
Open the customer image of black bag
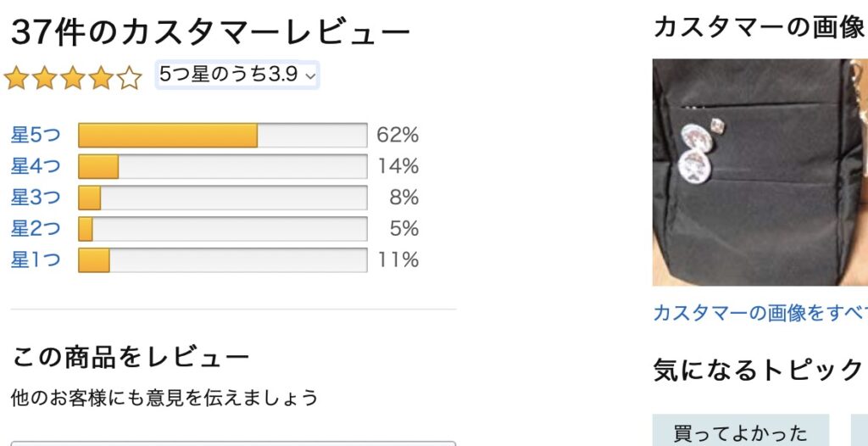pyautogui.click(x=760, y=172)
